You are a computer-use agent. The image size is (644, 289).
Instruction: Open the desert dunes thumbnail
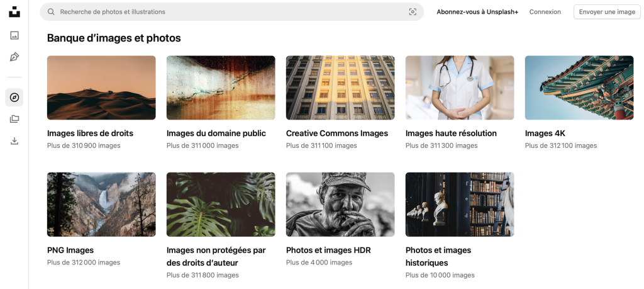point(101,88)
